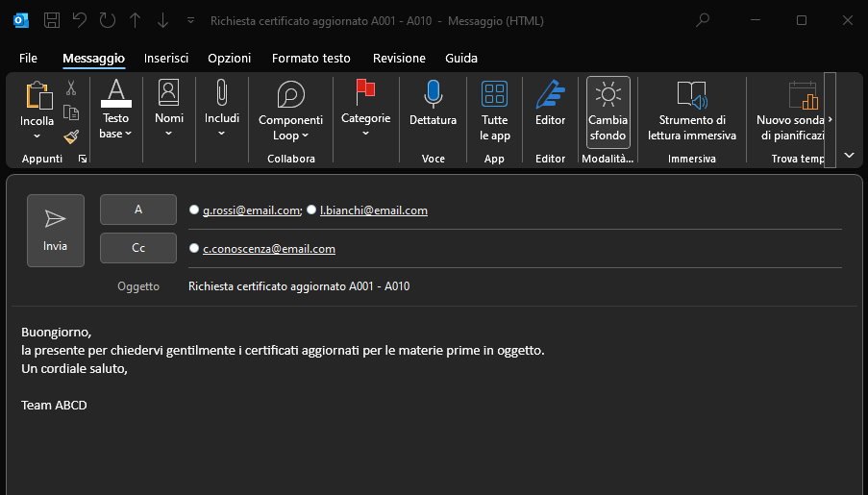Toggle the Cambia sfondo background mode
The image size is (868, 495).
[x=608, y=111]
